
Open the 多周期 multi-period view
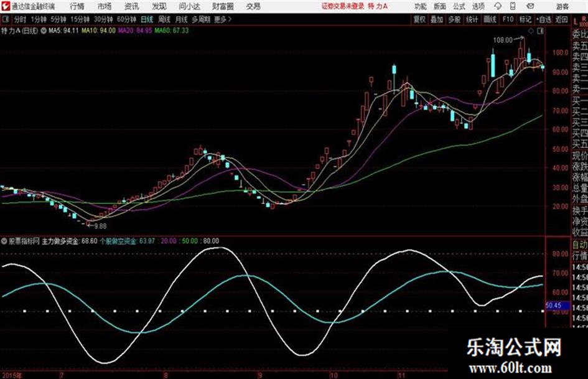pos(201,19)
